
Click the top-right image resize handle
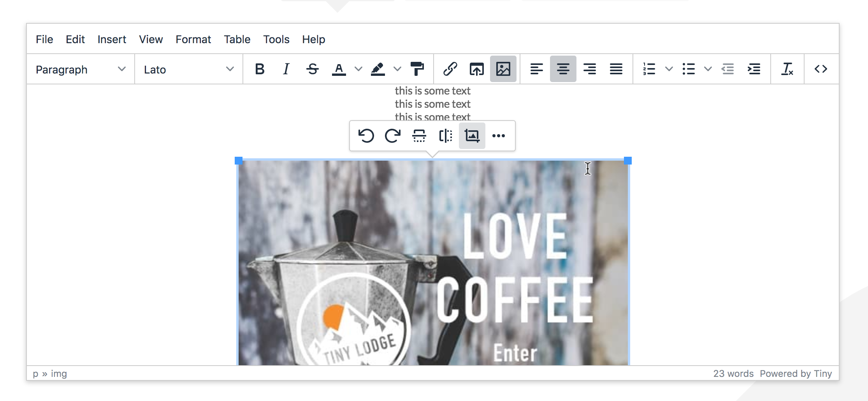(x=628, y=161)
